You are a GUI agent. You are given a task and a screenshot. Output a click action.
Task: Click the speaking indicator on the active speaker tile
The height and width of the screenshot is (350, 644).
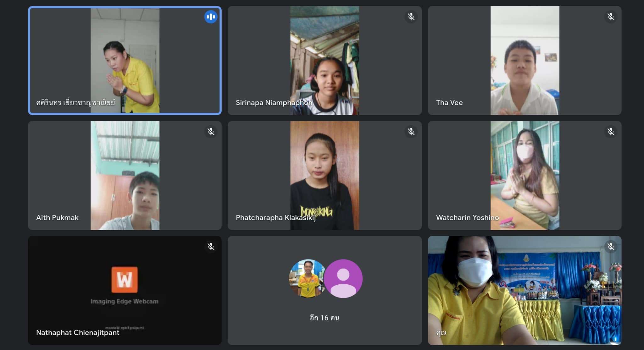click(211, 17)
